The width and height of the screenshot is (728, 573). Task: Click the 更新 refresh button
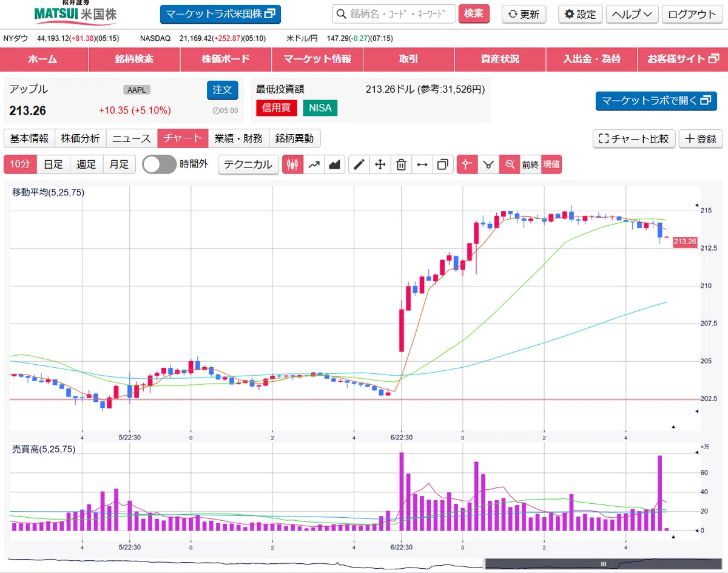click(x=524, y=14)
